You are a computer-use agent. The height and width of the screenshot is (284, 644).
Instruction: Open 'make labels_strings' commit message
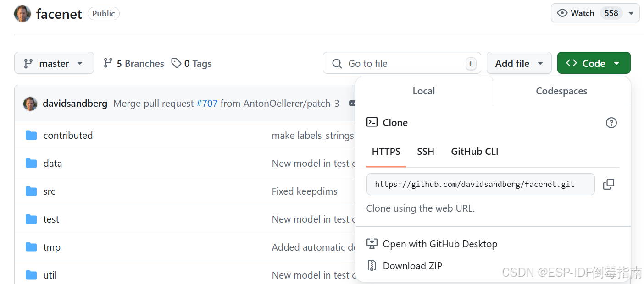[x=313, y=136]
